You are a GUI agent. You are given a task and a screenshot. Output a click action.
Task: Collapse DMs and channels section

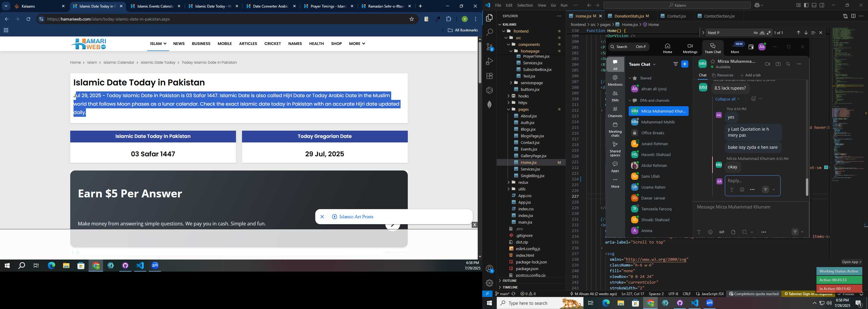pyautogui.click(x=630, y=100)
